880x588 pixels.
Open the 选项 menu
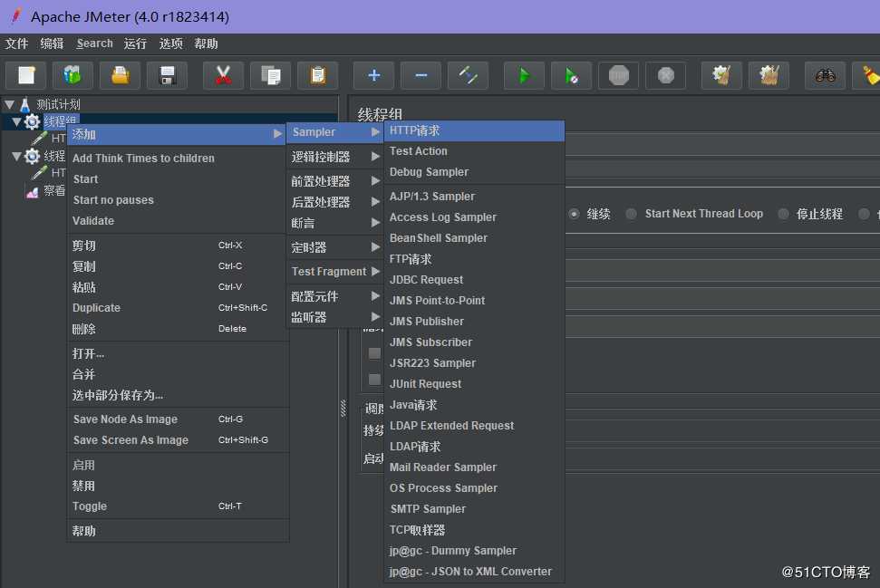(170, 43)
